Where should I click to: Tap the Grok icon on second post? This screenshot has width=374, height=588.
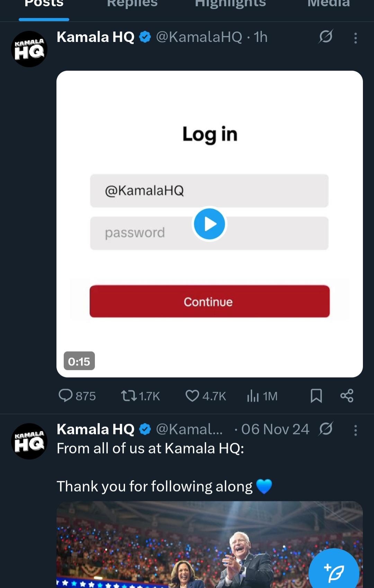(x=326, y=429)
